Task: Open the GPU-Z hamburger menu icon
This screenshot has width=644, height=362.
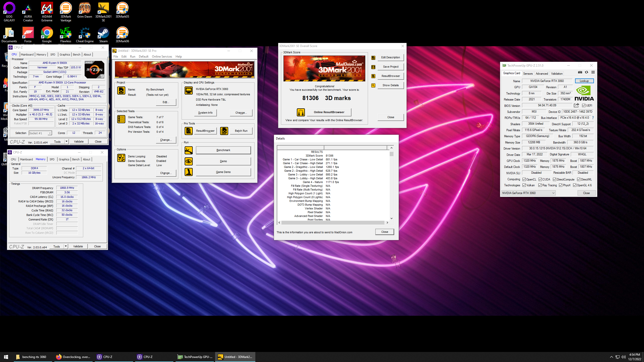Action: pyautogui.click(x=593, y=72)
